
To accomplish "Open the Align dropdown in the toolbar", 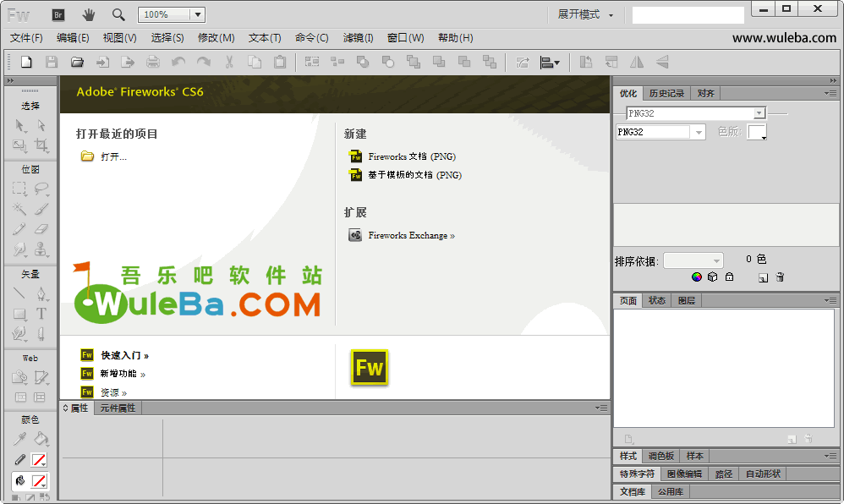I will 550,63.
